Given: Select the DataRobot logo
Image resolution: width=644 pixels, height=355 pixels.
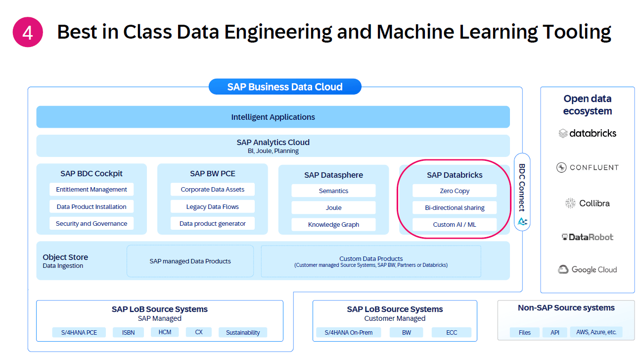Looking at the screenshot, I should coord(587,237).
